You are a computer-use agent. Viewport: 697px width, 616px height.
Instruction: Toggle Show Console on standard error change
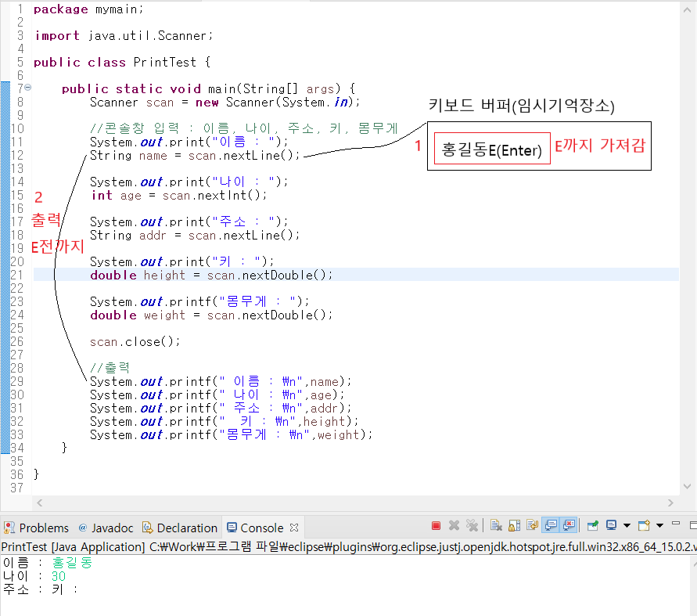[569, 526]
